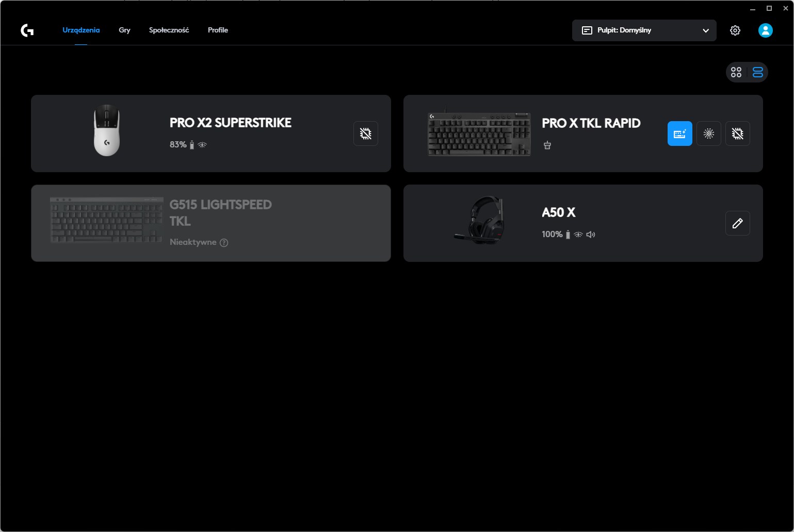Open the user account avatar
This screenshot has height=532, width=794.
[x=765, y=30]
